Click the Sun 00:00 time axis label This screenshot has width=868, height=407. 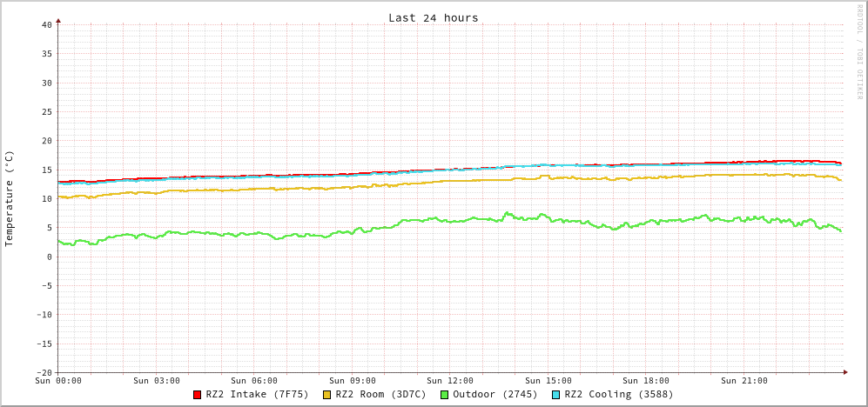pos(58,381)
